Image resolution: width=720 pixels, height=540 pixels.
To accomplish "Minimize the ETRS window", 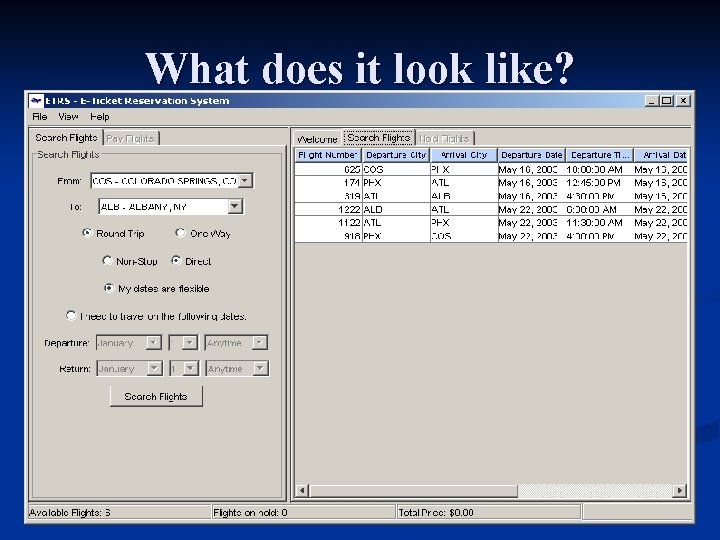I will [x=651, y=101].
